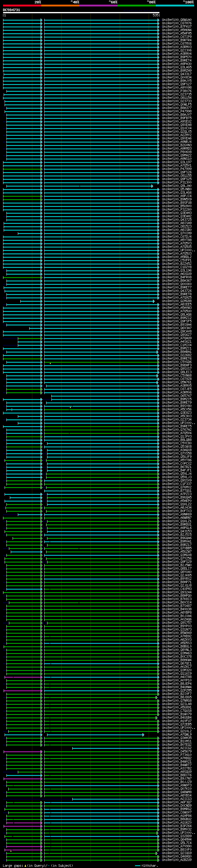Click label UniRef100_A4XT88

click(x=177, y=676)
